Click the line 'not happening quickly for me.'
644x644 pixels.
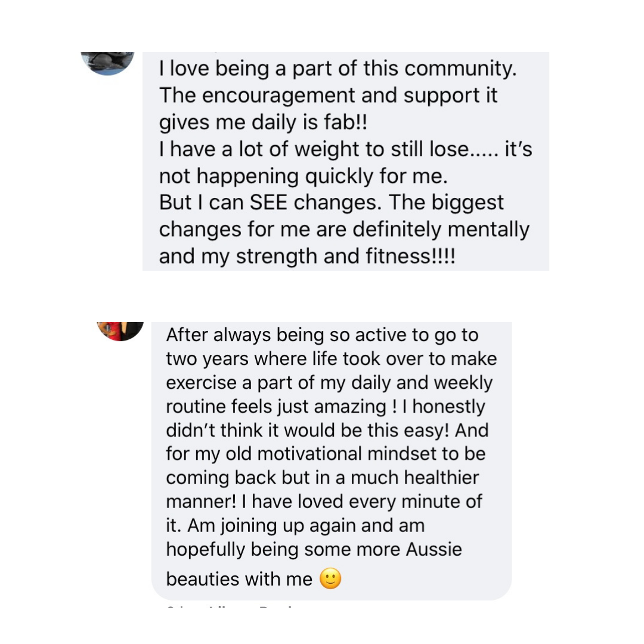303,176
